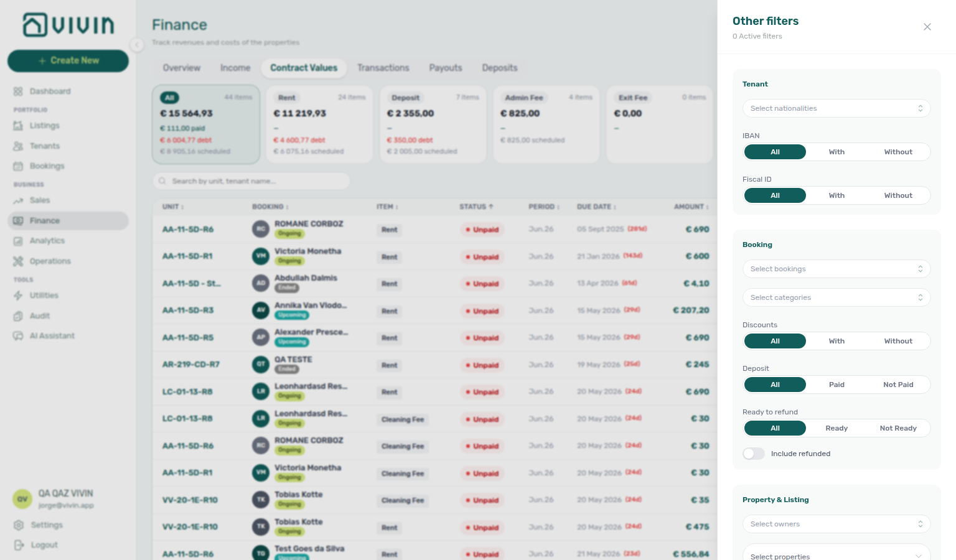Sort table by Unit column

(x=173, y=207)
